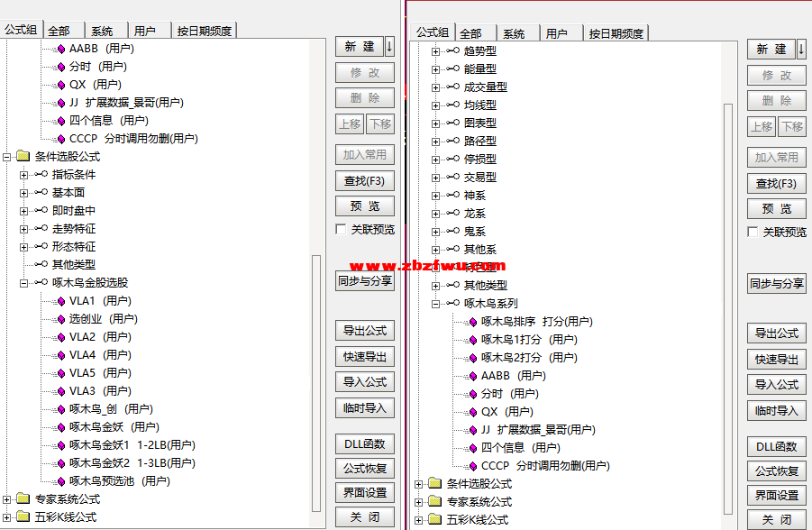812x530 pixels.
Task: Select 四个信息 icon in right window
Action: pyautogui.click(x=473, y=449)
